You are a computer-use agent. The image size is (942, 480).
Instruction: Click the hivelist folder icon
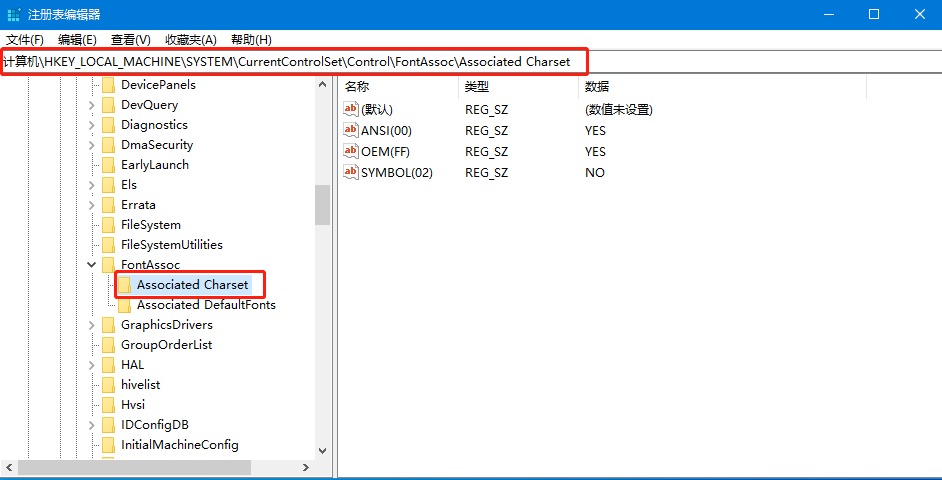click(108, 385)
